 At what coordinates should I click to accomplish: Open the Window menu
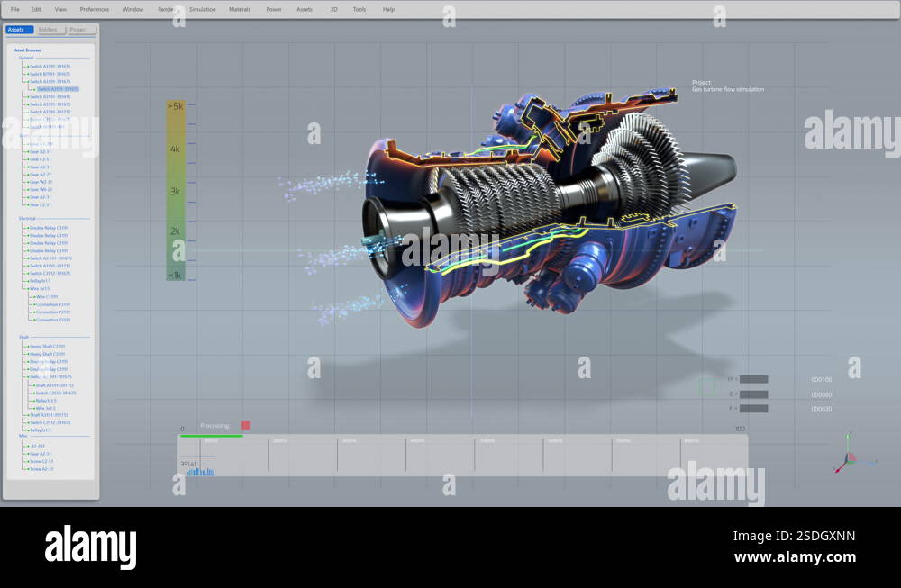point(132,9)
